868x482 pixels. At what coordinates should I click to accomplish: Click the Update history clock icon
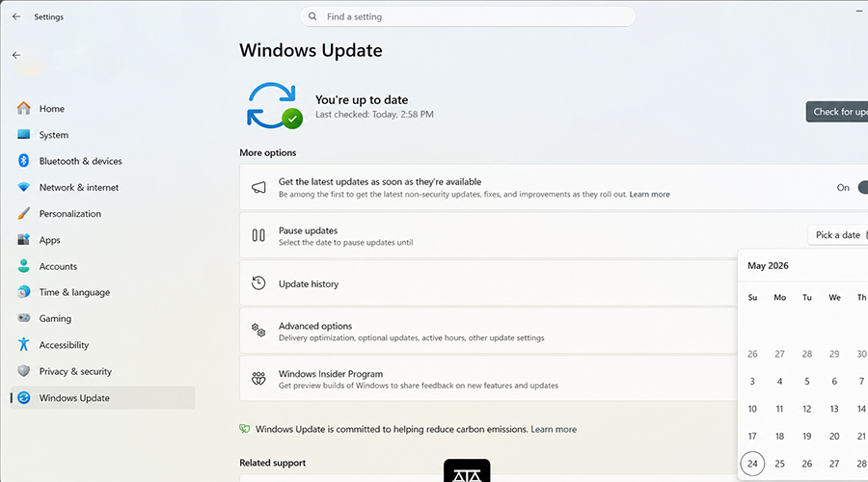click(258, 283)
